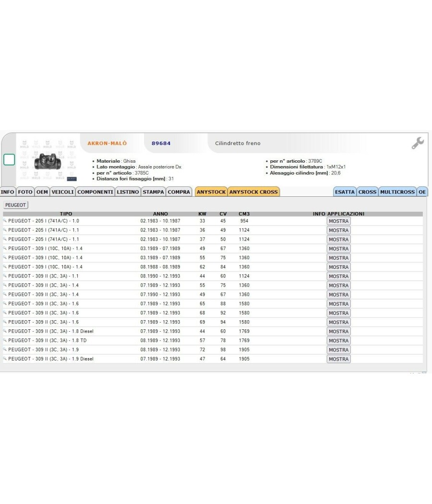Click MOSTRA for 309 II 1.1
This screenshot has width=432, height=504.
(338, 276)
